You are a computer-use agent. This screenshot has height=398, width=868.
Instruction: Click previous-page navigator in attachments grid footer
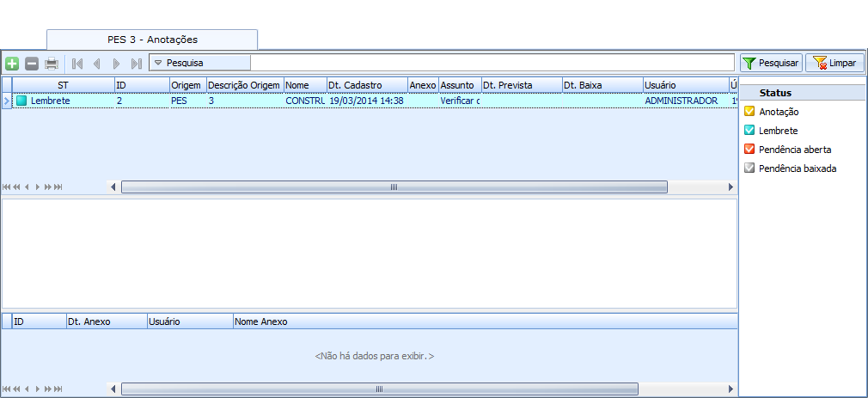(x=16, y=389)
